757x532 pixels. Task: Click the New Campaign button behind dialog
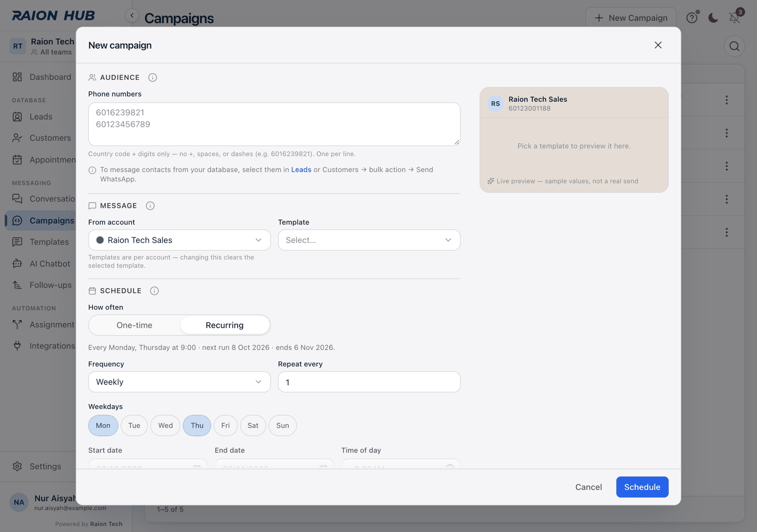631,18
